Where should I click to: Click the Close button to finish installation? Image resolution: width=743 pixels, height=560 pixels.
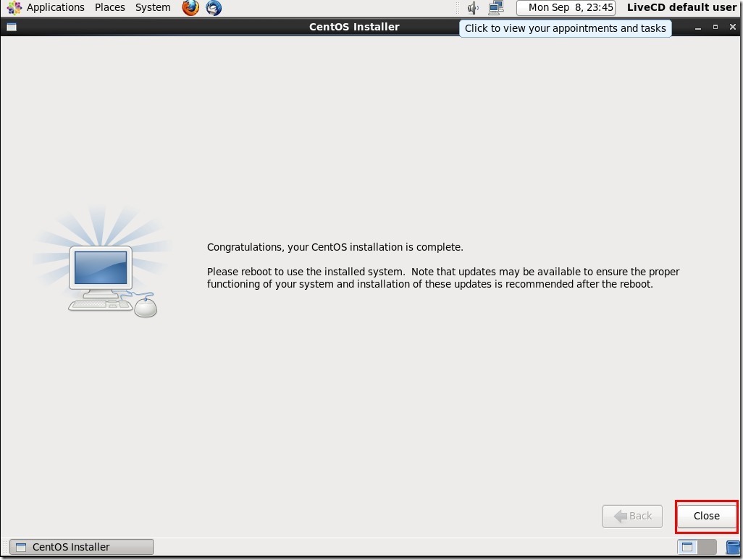point(707,516)
